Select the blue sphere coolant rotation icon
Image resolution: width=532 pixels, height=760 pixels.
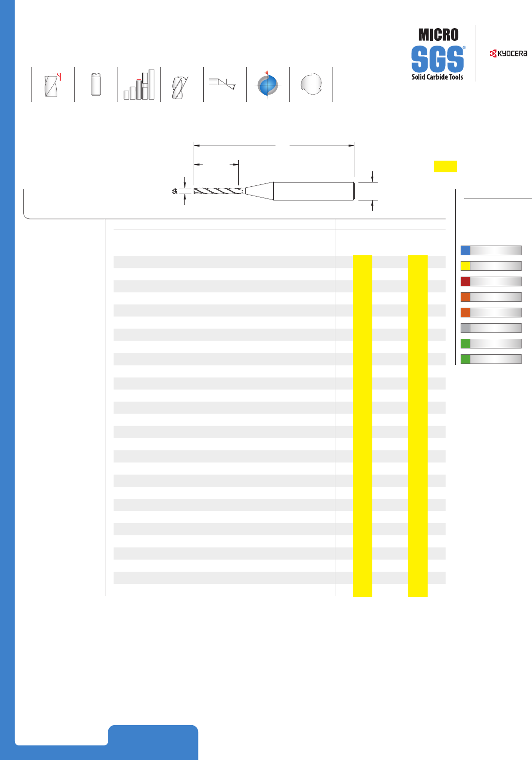(x=268, y=84)
